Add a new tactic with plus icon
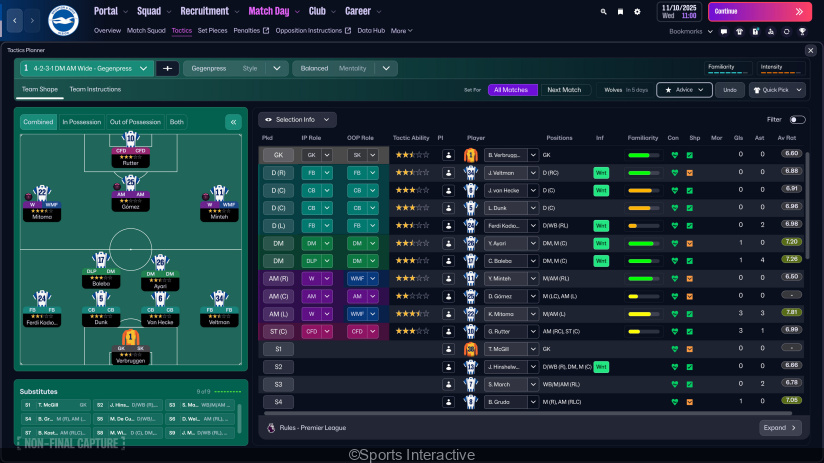824x463 pixels. [167, 68]
